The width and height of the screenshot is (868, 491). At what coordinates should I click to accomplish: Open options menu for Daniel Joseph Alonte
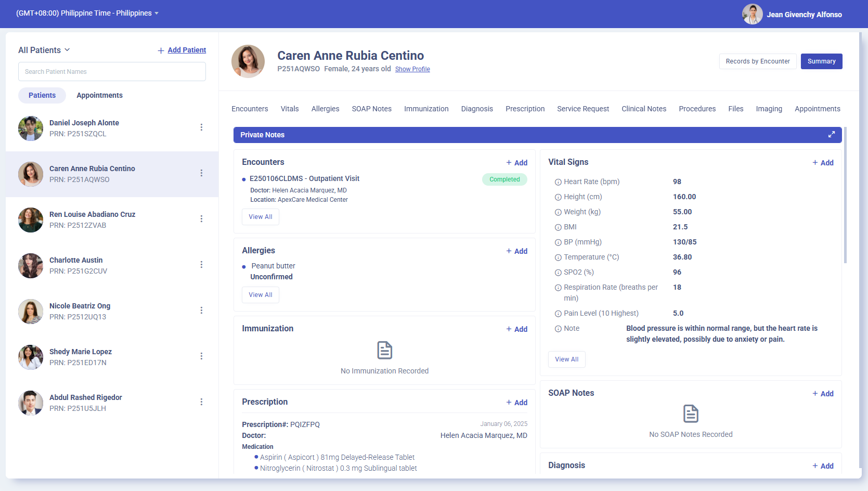[201, 127]
